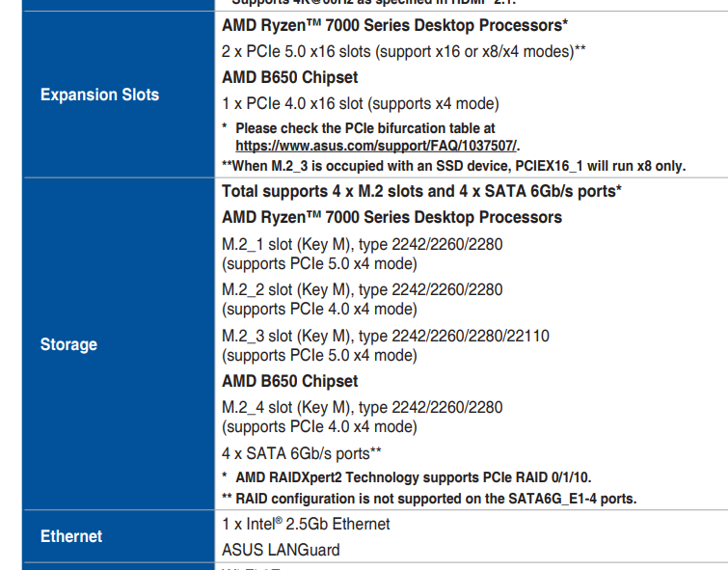Image resolution: width=728 pixels, height=570 pixels.
Task: Click the 4 x SATA 6Gb/s ports line
Action: (x=302, y=452)
